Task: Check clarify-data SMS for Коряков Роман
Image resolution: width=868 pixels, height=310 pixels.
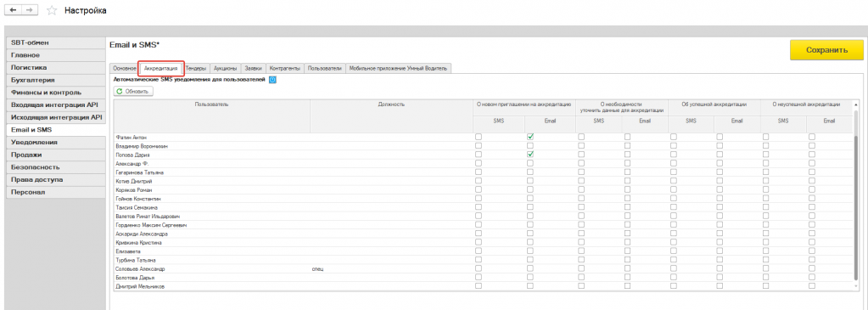Action: tap(581, 189)
